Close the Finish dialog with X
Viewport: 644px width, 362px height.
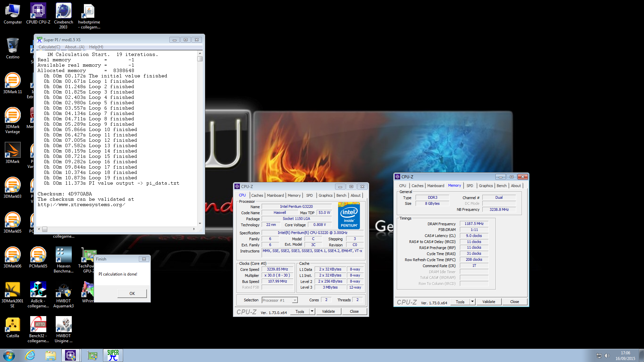pos(144,259)
